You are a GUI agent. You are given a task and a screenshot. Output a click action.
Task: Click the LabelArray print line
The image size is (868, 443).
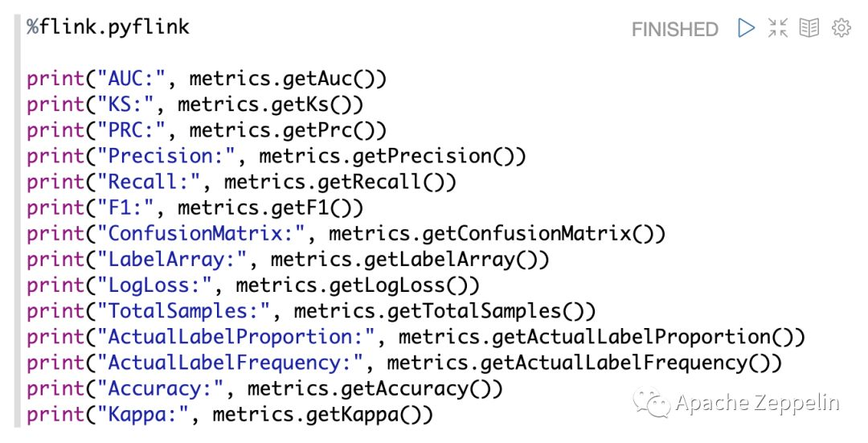click(288, 260)
